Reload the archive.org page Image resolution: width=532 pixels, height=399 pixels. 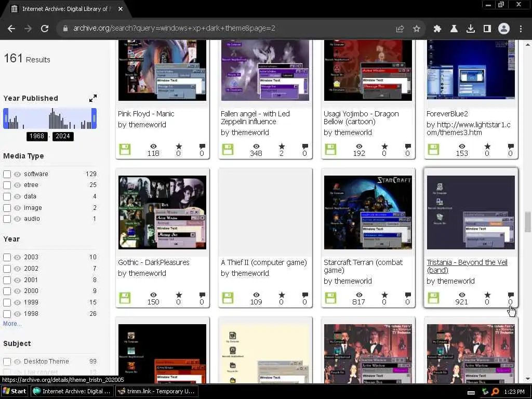pos(45,29)
